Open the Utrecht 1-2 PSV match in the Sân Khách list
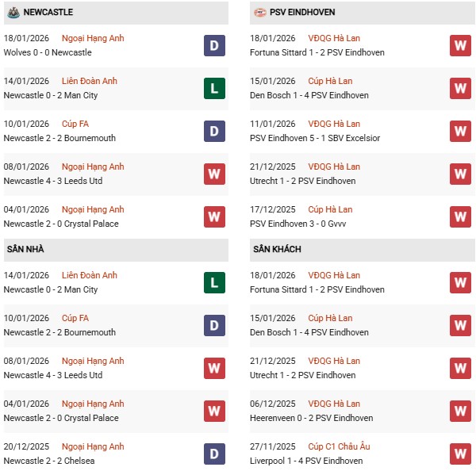 [301, 375]
